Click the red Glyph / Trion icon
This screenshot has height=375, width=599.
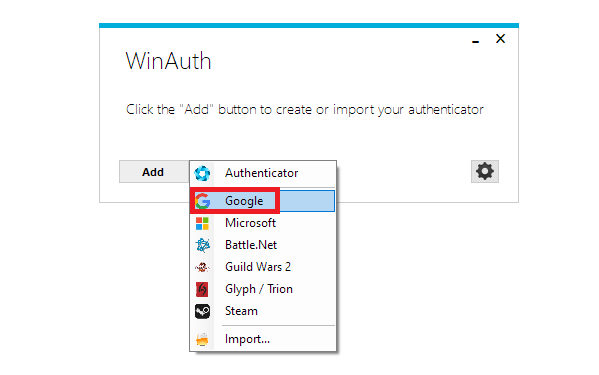202,289
